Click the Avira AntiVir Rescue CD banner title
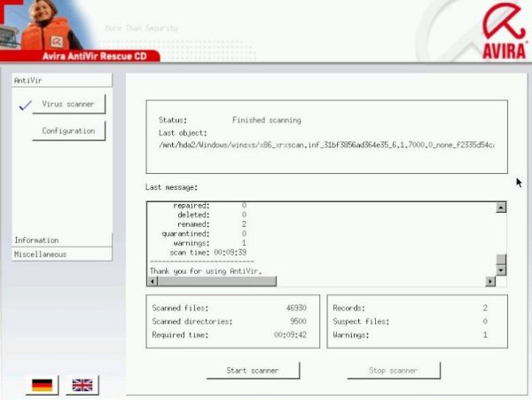 [x=94, y=56]
